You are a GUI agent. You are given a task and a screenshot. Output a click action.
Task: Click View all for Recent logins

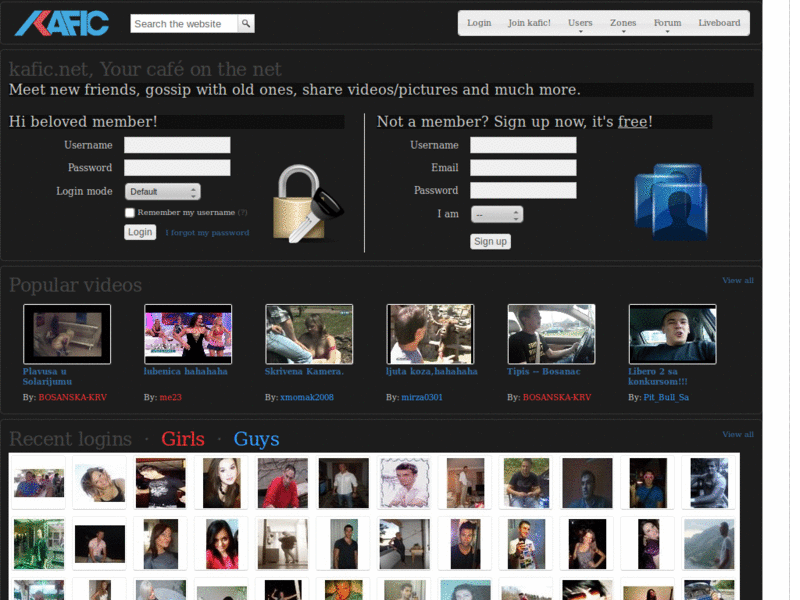(x=738, y=434)
